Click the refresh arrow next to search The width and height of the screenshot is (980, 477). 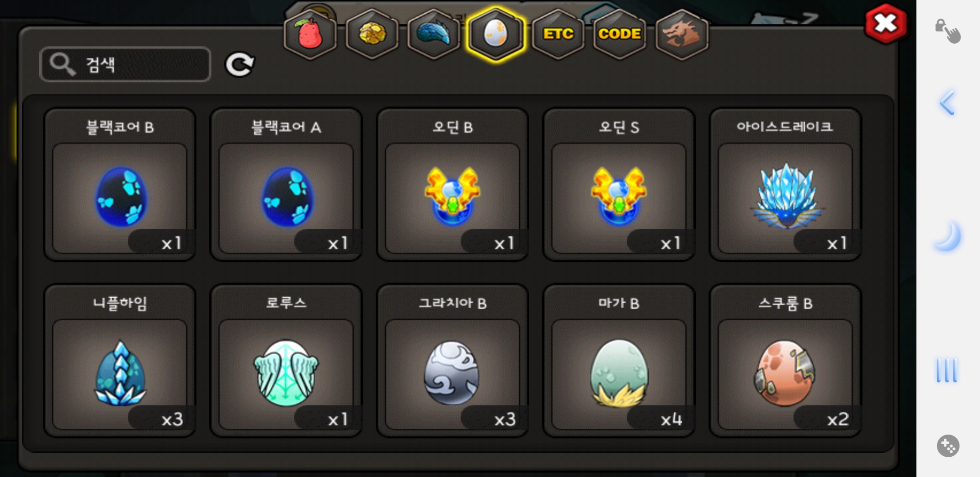(x=240, y=64)
